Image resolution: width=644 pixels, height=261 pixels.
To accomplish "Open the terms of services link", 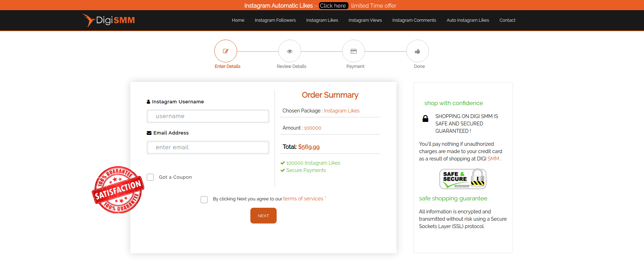I will tap(303, 199).
